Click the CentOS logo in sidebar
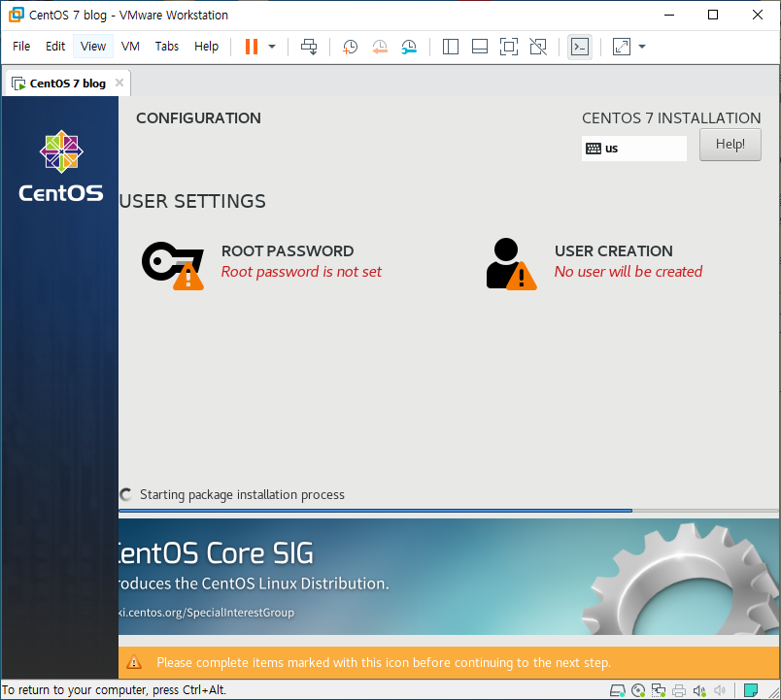Screen dimensions: 781x700 [x=61, y=166]
